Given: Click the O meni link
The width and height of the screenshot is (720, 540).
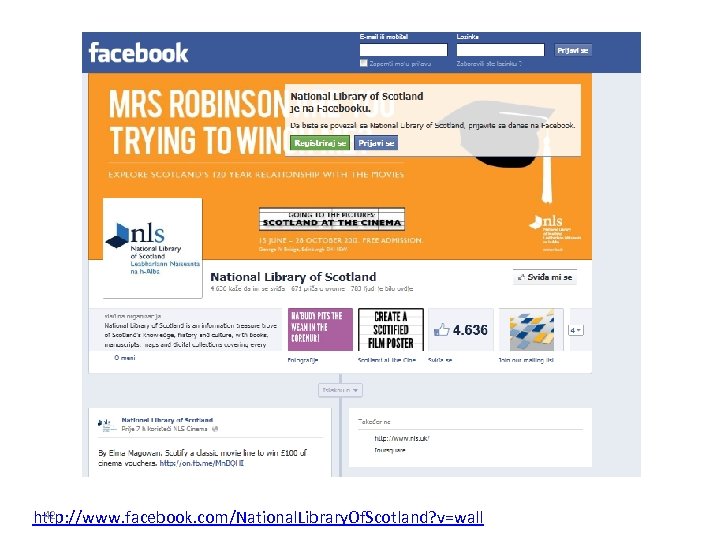Looking at the screenshot, I should pos(125,358).
